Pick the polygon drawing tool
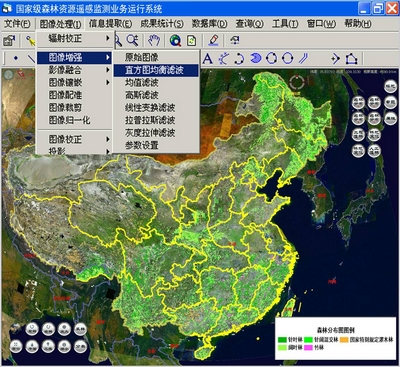Screen dimensions: 400x367 coord(351,59)
